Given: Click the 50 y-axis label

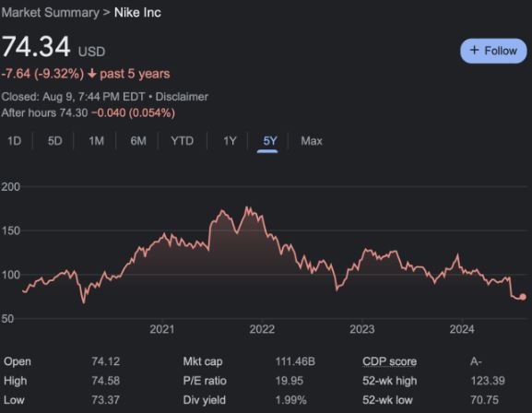Looking at the screenshot, I should click(7, 319).
